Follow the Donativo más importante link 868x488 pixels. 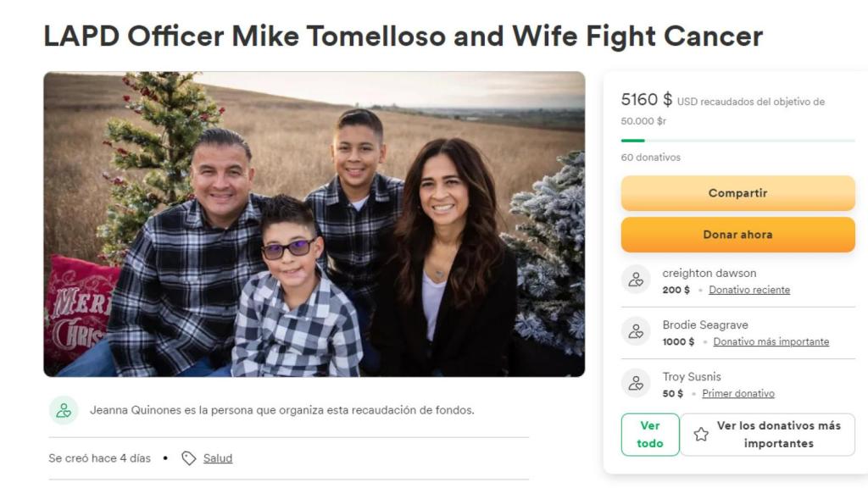coord(771,341)
